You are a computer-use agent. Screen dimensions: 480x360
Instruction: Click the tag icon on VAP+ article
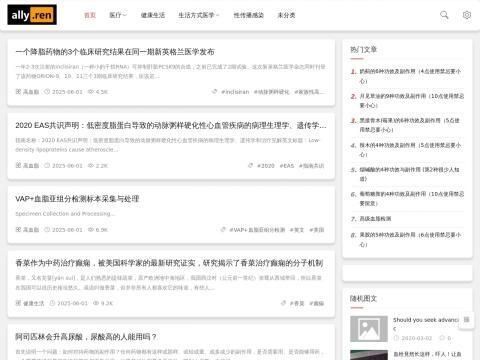223,229
